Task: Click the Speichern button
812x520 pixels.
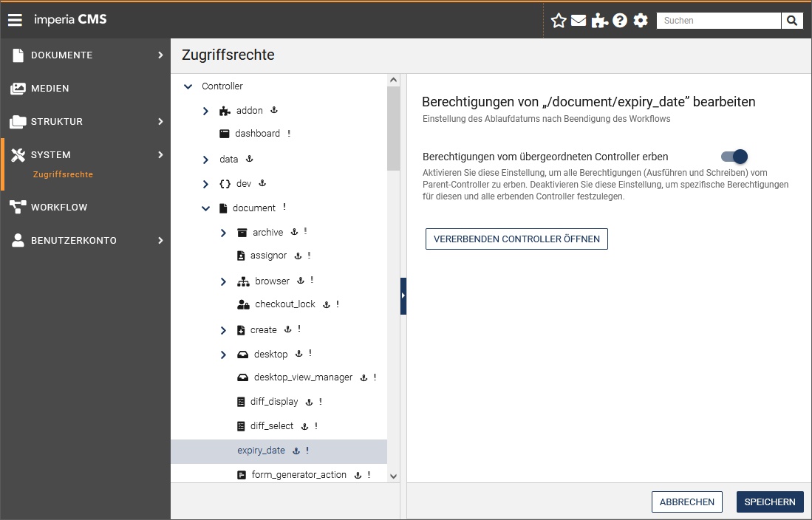Action: point(770,502)
